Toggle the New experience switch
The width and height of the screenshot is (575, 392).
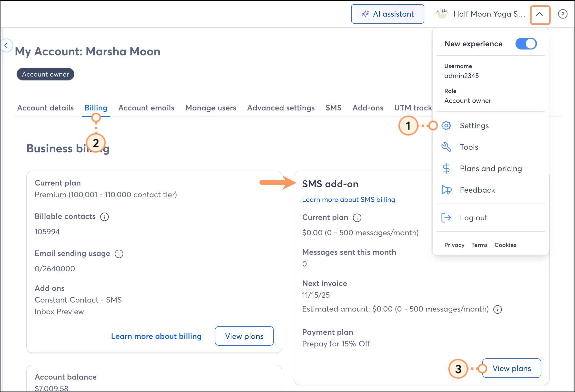[526, 44]
